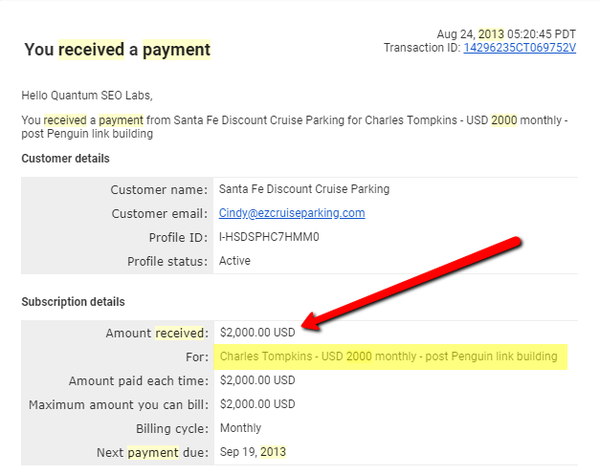Click the 'Hello Quantum SEO Labs' greeting
Screen dimensions: 600x475
[87, 95]
